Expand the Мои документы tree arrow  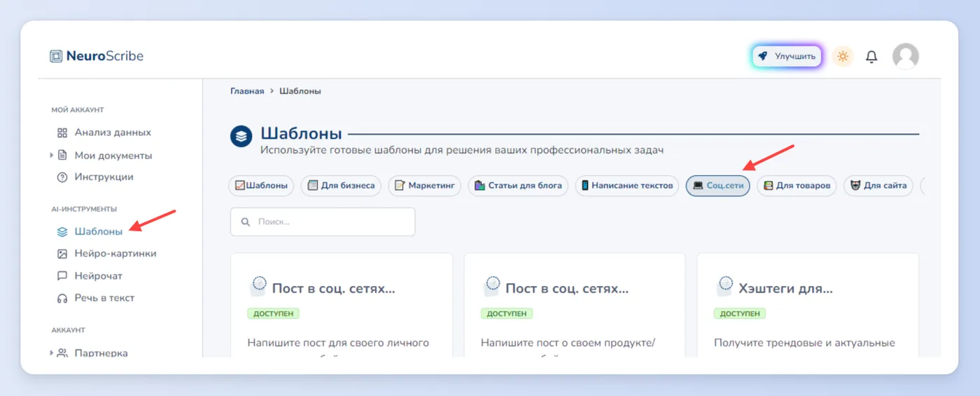point(51,155)
